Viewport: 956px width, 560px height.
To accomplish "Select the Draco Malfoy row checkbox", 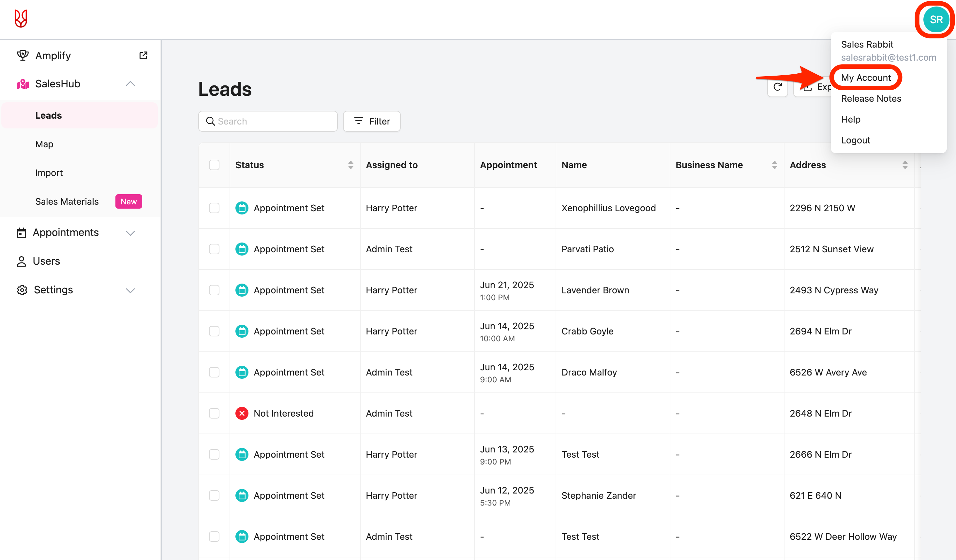I will 214,372.
